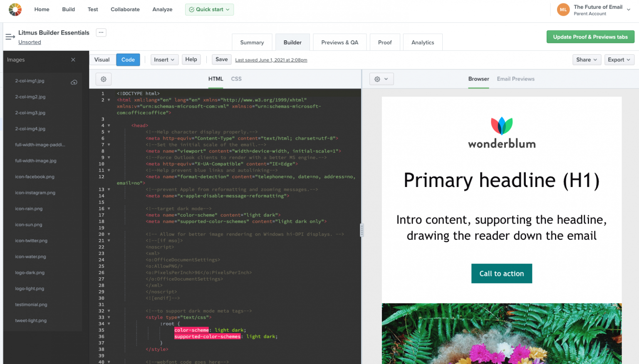
Task: Close the Images panel
Action: [x=73, y=59]
